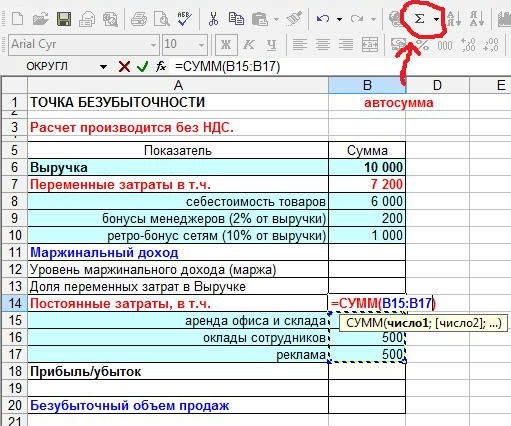
Task: Click the Undo arrow icon
Action: coord(323,19)
